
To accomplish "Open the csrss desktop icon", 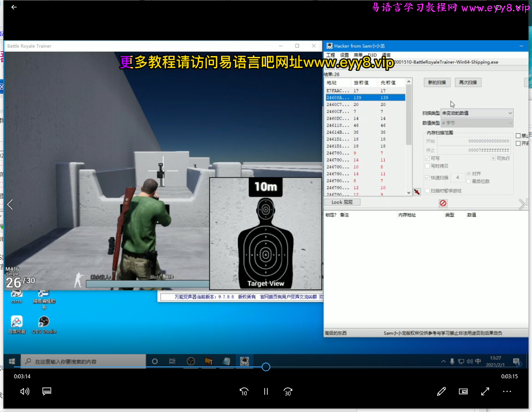I will [17, 296].
